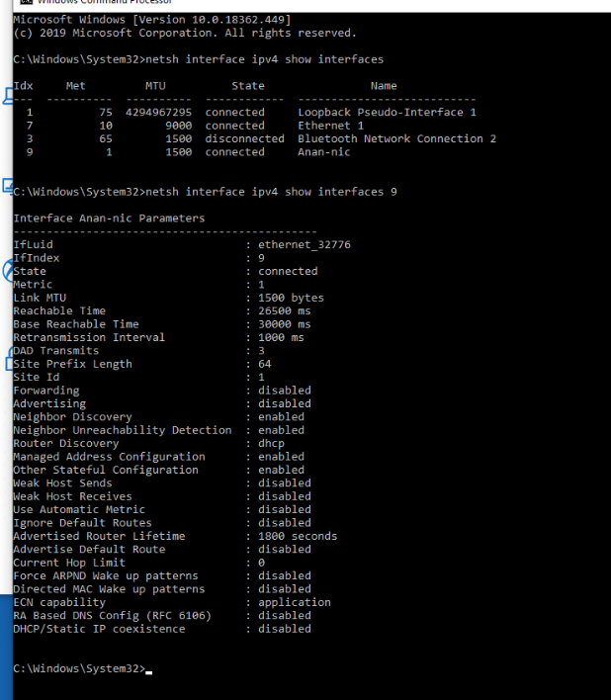611x700 pixels.
Task: Click the '1800 seconds' router lifetime value
Action: coord(298,536)
